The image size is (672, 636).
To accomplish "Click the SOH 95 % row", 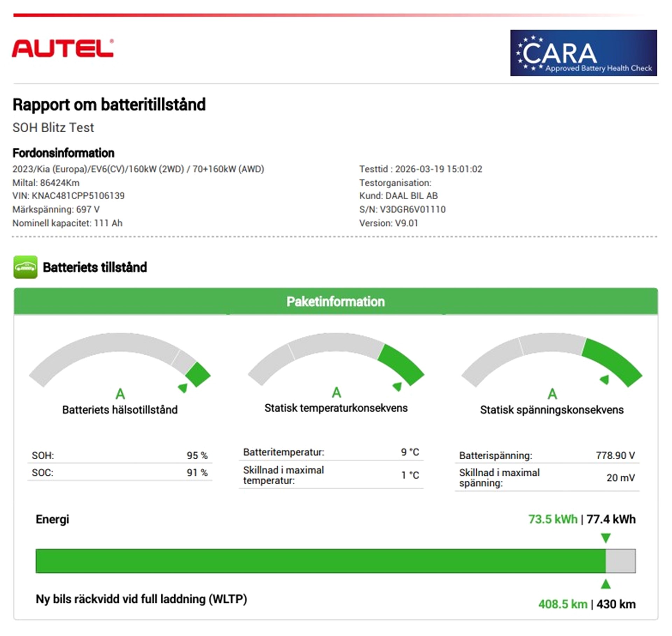I will click(119, 455).
